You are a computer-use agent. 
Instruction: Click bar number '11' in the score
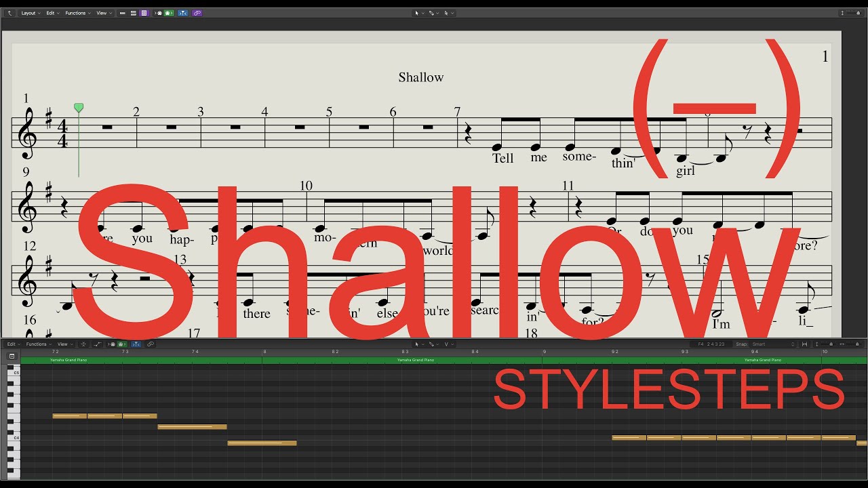click(x=568, y=186)
